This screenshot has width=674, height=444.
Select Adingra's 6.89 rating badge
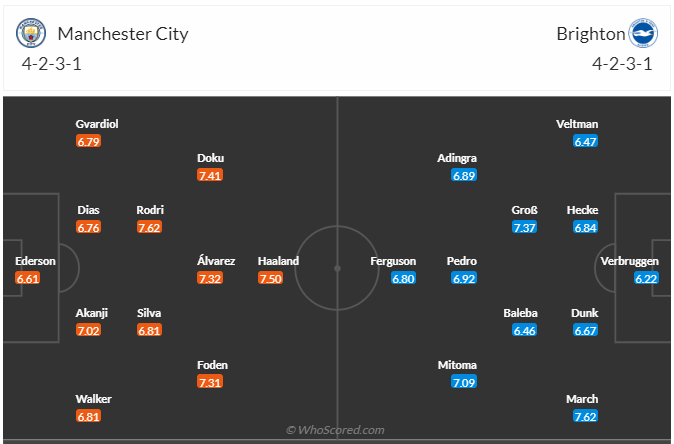pyautogui.click(x=464, y=175)
